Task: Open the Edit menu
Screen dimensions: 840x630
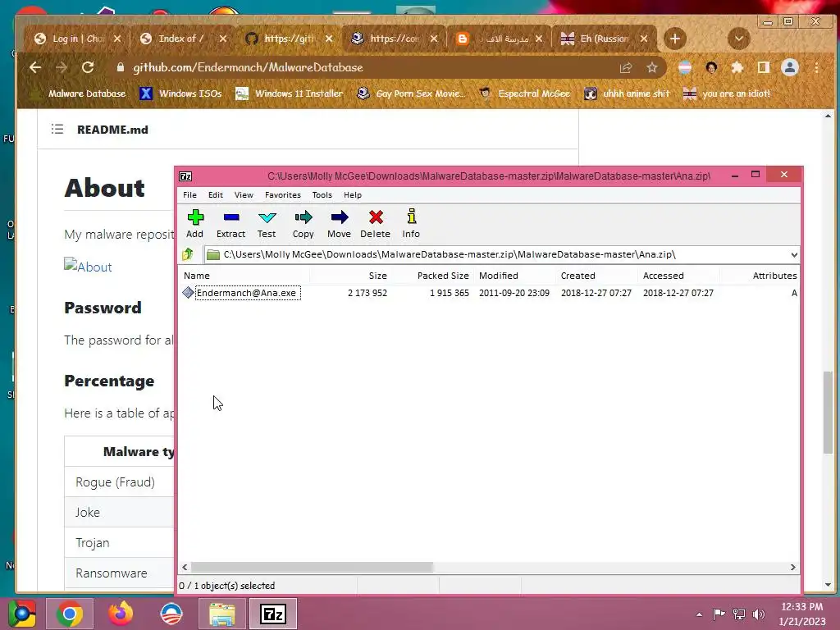Action: (x=216, y=195)
